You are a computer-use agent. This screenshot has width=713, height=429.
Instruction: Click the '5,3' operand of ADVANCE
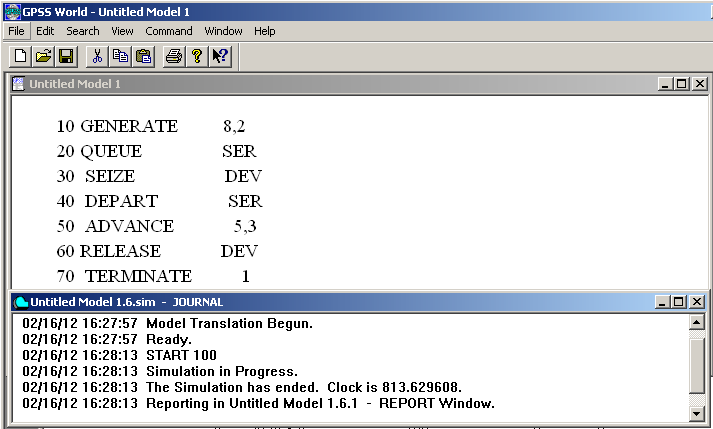(x=245, y=226)
